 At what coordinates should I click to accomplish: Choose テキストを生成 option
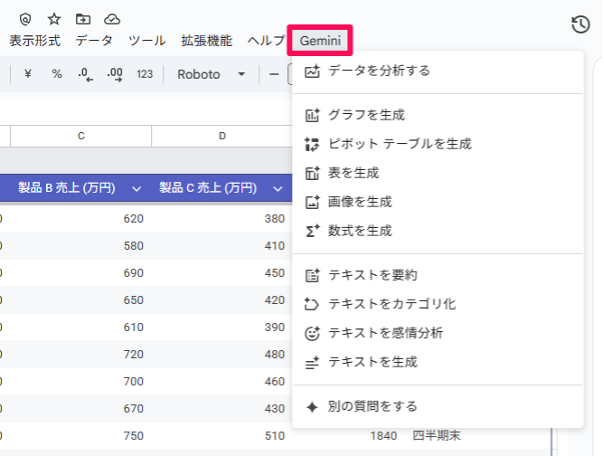(x=438, y=362)
